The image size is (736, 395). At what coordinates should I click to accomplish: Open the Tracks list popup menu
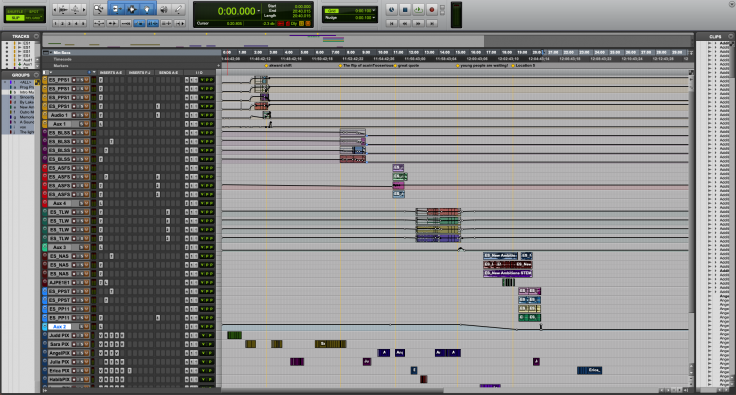point(36,36)
